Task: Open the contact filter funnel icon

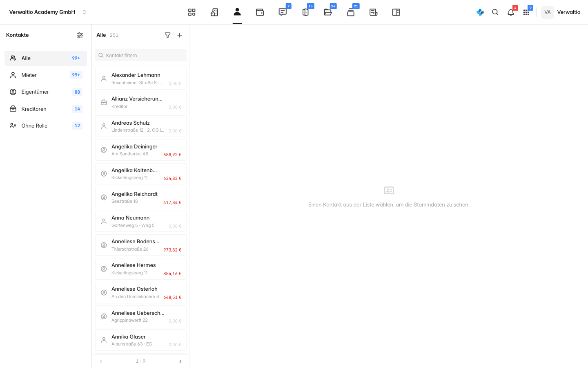Action: [167, 35]
